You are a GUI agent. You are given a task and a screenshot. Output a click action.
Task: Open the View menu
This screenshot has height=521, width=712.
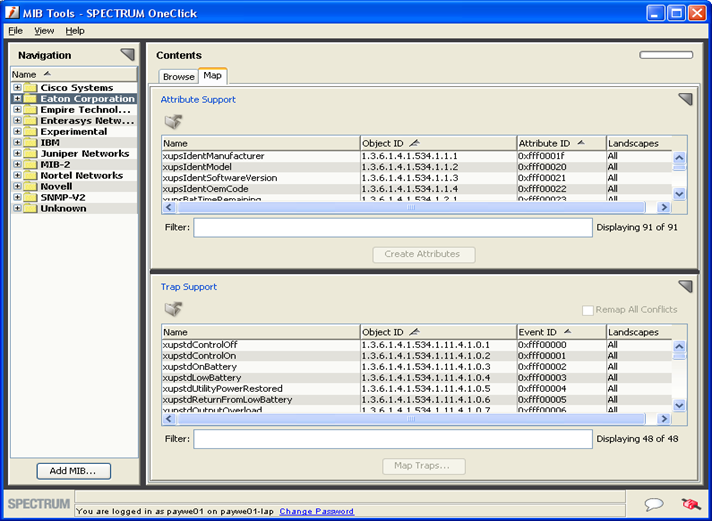44,31
